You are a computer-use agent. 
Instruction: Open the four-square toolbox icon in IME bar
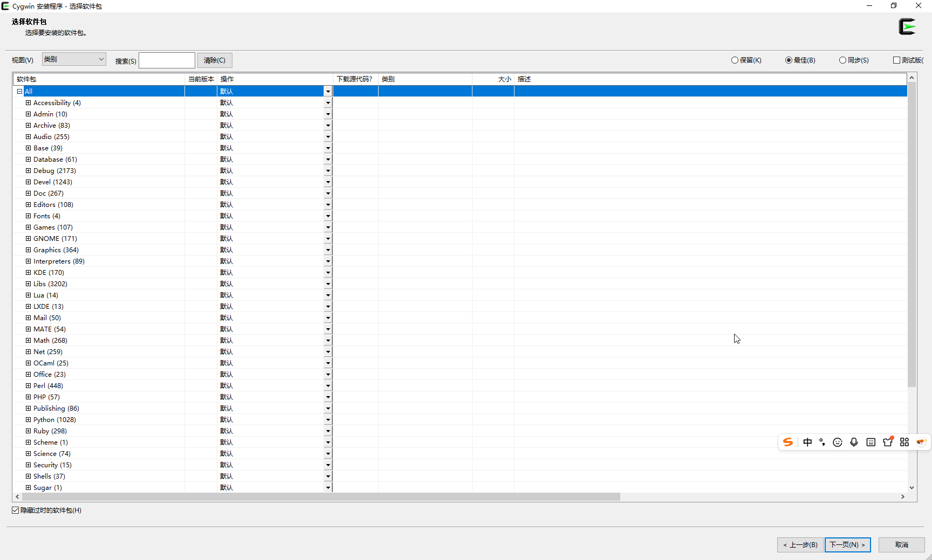point(904,442)
